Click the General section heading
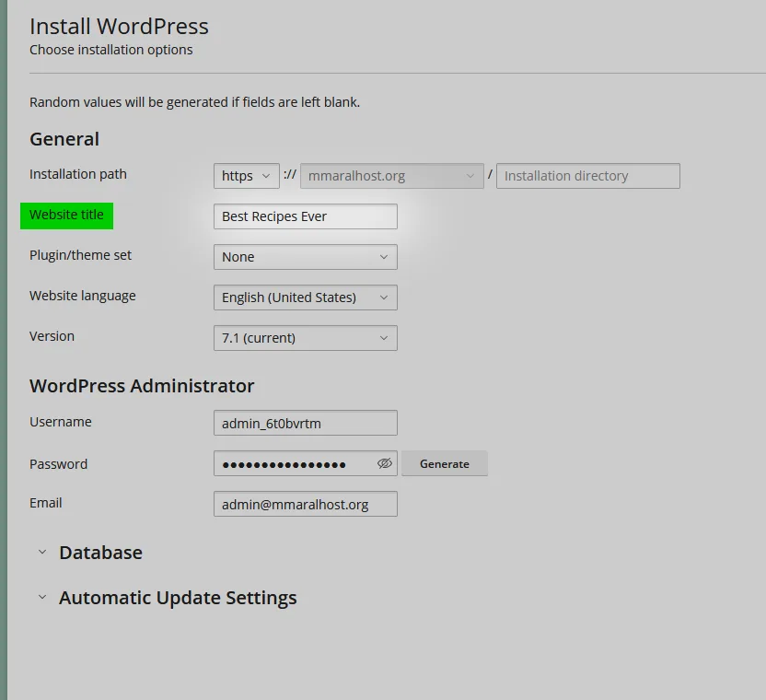 [x=64, y=139]
